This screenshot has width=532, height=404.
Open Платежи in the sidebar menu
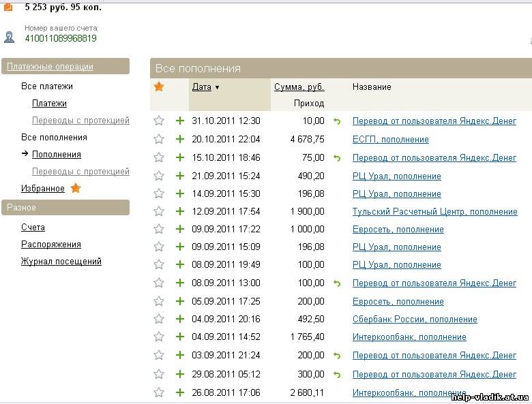click(x=49, y=104)
